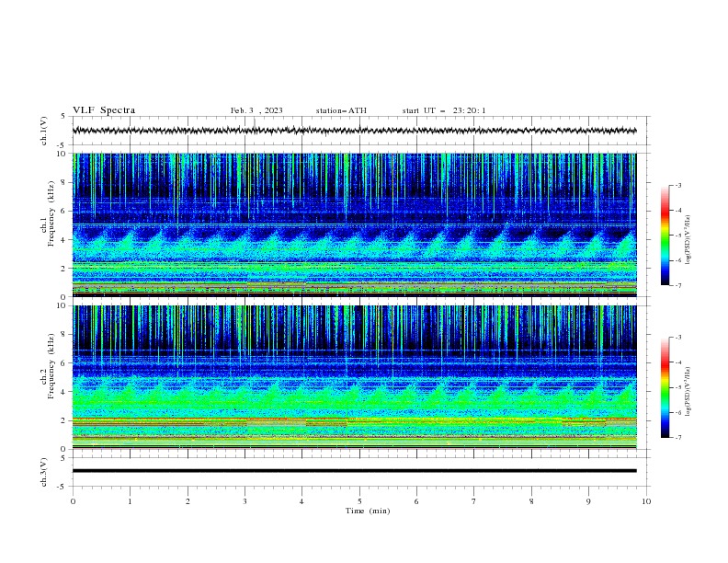Click the "ch.1(V)" axis label
Viewport: 728px width, 563px height.
point(44,131)
